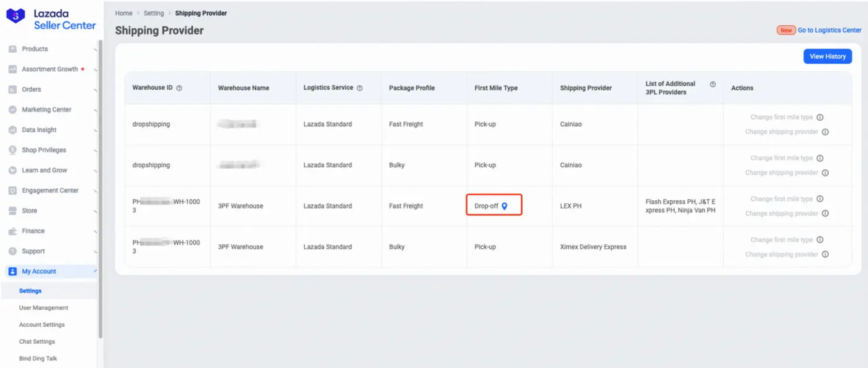Click the Marketing Center sidebar icon
868x368 pixels.
(13, 109)
